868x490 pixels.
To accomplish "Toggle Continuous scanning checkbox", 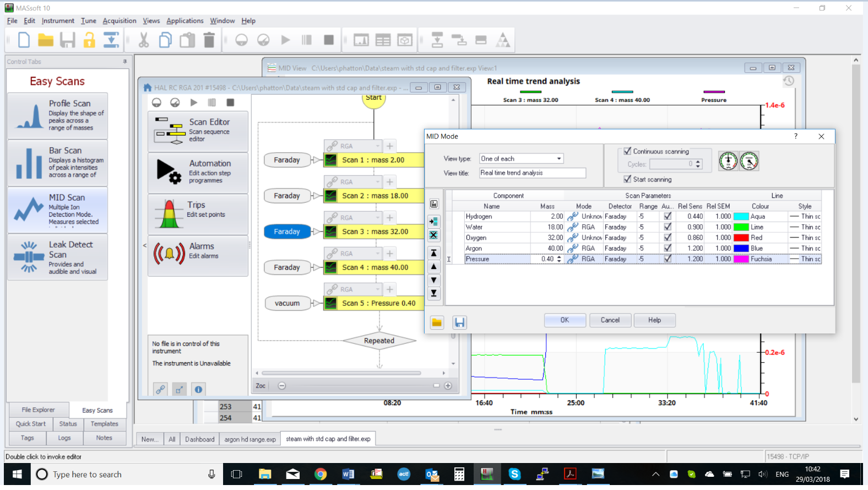I will (x=627, y=151).
